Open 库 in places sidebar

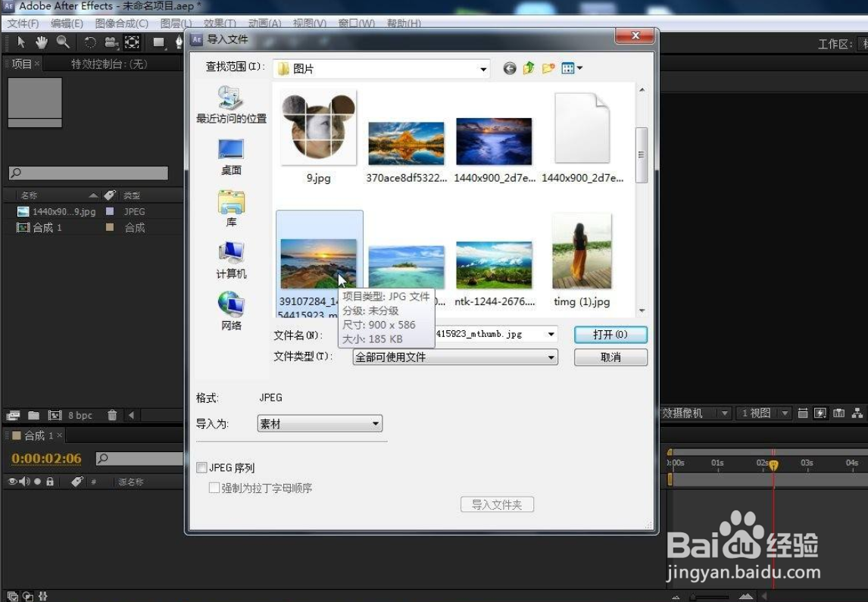[232, 208]
